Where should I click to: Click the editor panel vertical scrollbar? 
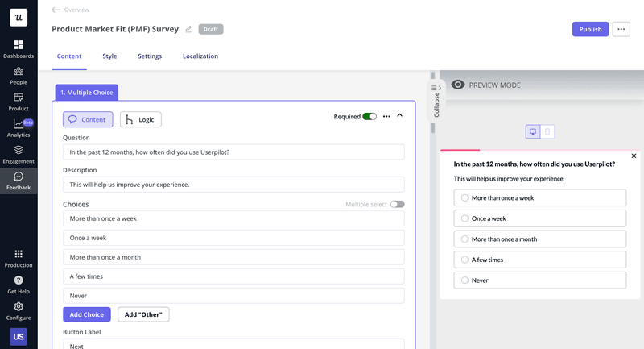click(x=433, y=127)
